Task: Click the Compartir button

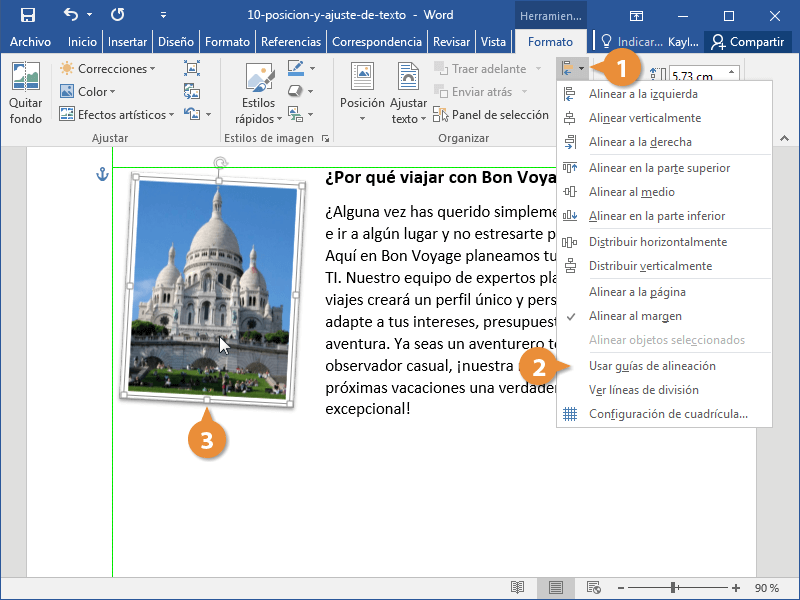Action: (747, 42)
